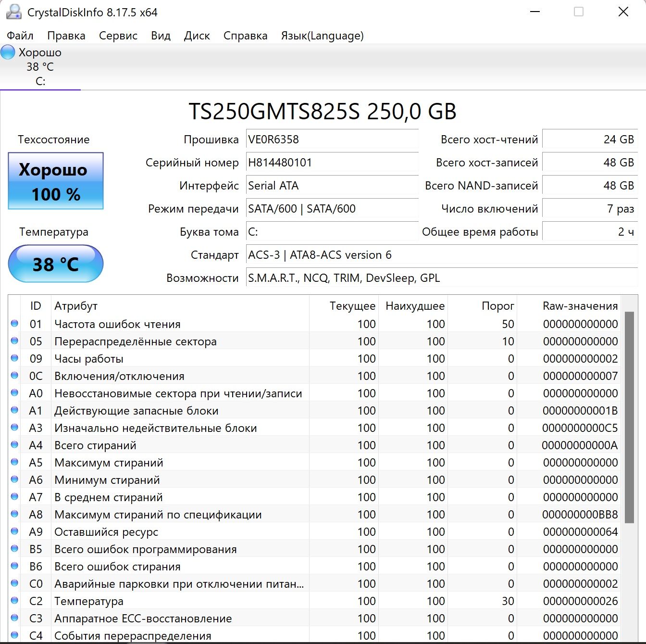Viewport: 646px width, 644px height.
Task: Click the Всего хост-записей value 48 GB
Action: coord(590,163)
